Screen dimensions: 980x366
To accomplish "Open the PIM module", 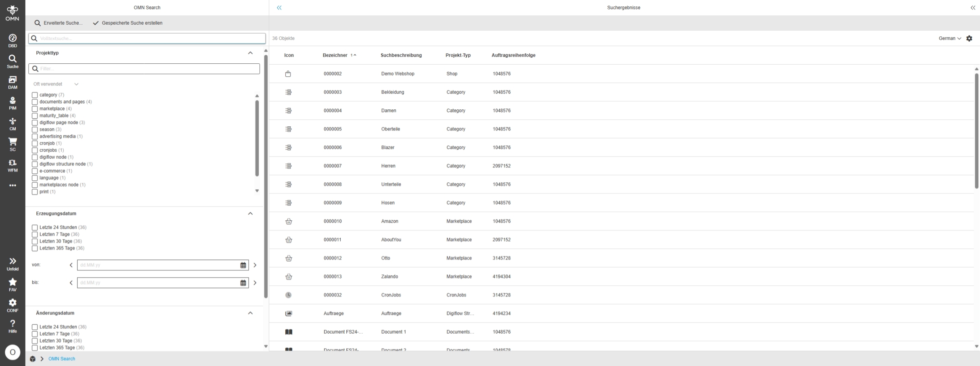I will tap(13, 103).
